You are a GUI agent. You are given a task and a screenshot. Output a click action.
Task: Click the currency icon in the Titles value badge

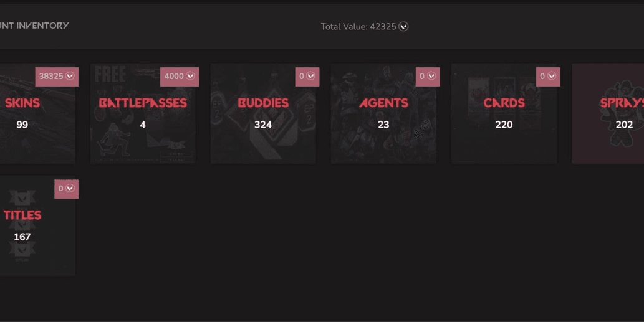tap(70, 189)
